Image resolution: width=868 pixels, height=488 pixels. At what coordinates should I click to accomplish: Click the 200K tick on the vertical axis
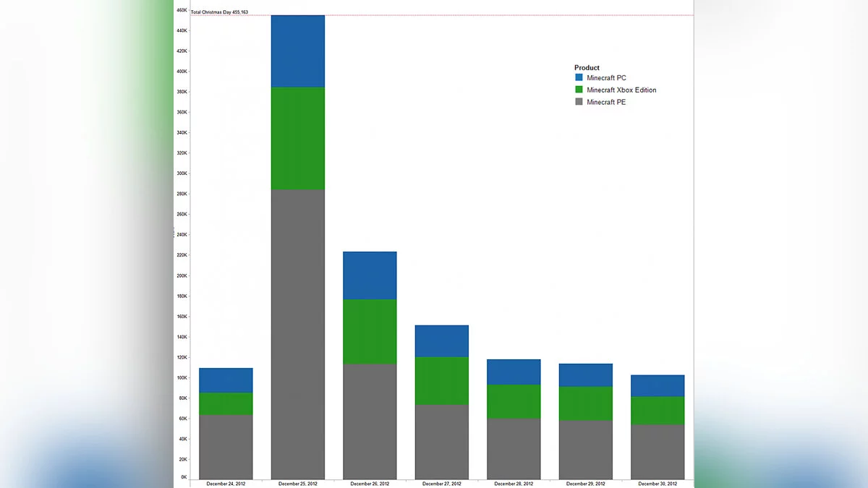182,275
